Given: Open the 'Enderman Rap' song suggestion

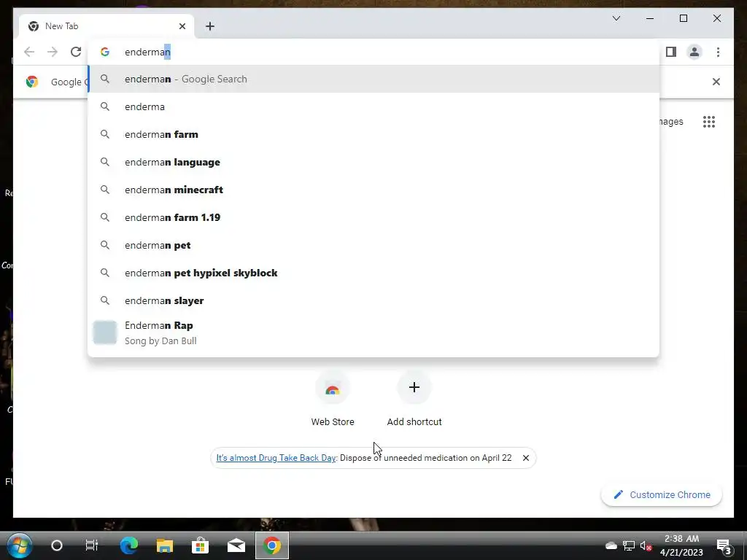Looking at the screenshot, I should tap(373, 332).
